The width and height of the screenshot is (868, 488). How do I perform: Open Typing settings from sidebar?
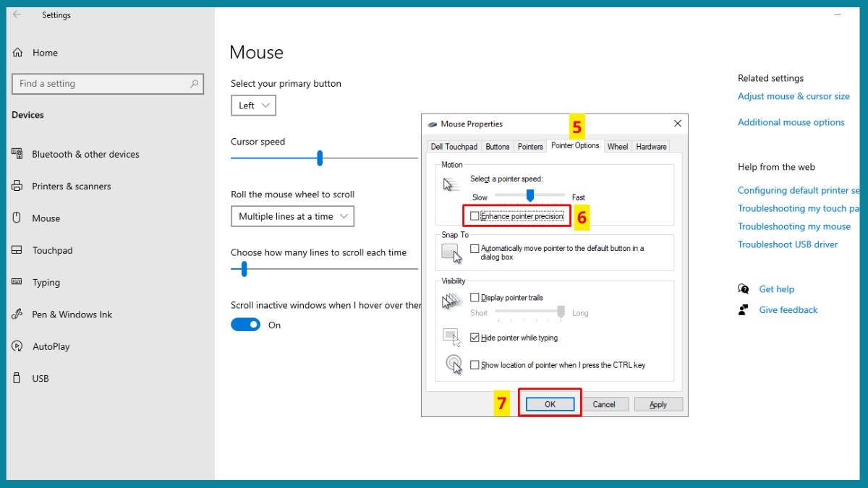point(46,282)
